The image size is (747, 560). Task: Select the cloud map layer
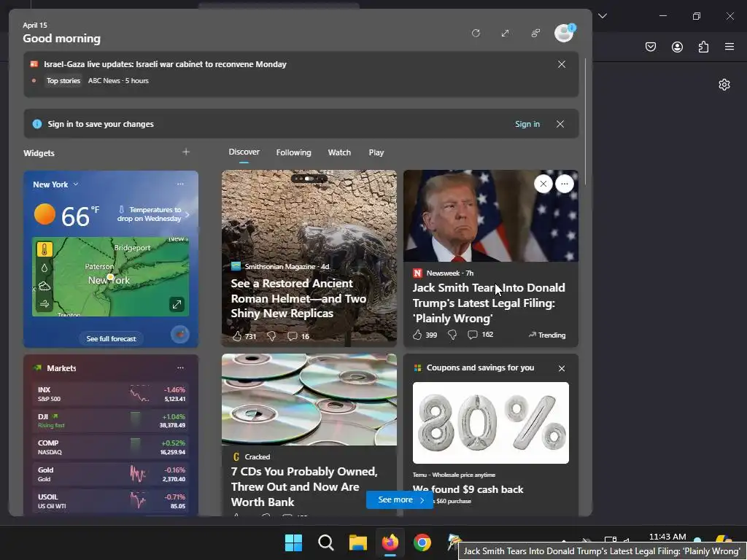click(44, 286)
